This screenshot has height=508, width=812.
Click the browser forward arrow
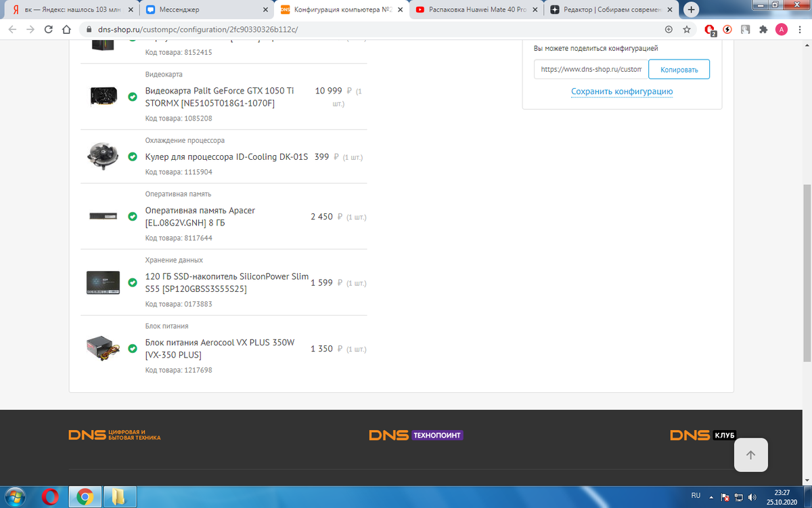click(x=30, y=30)
